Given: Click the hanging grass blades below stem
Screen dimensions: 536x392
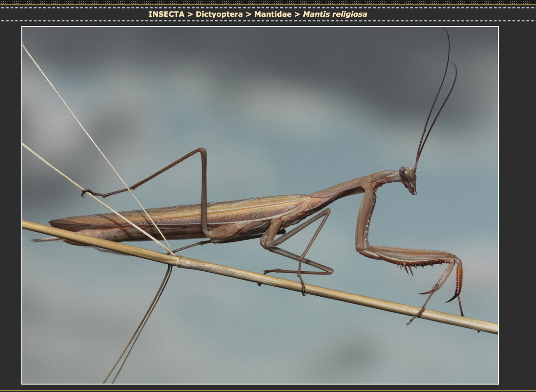Looking at the screenshot, I should tap(139, 325).
